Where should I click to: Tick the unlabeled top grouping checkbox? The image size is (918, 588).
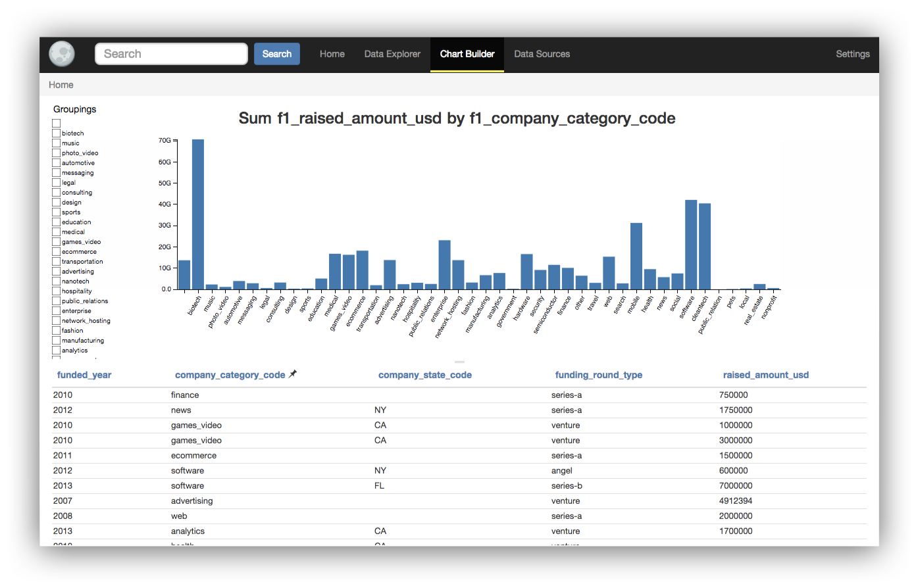[57, 123]
